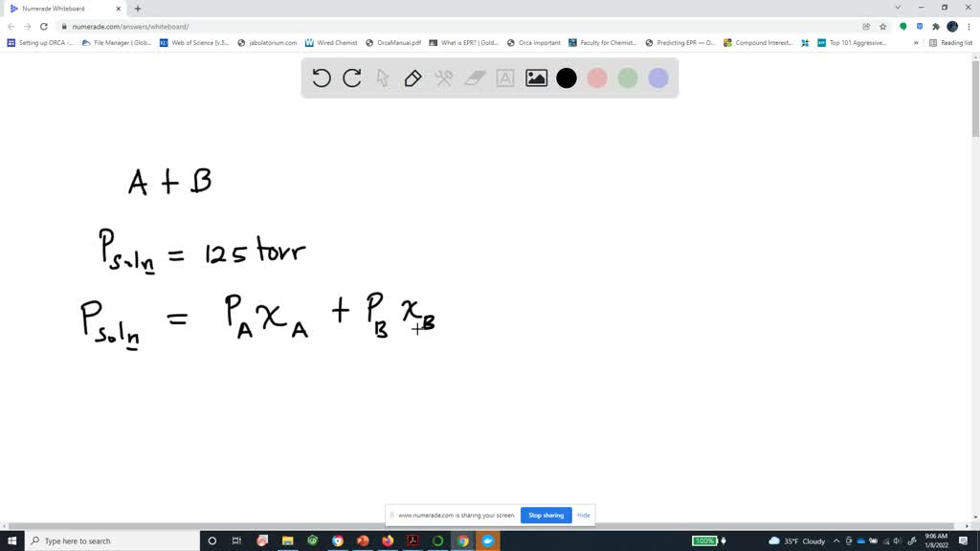Viewport: 980px width, 551px height.
Task: Select the text tool
Action: pos(504,78)
